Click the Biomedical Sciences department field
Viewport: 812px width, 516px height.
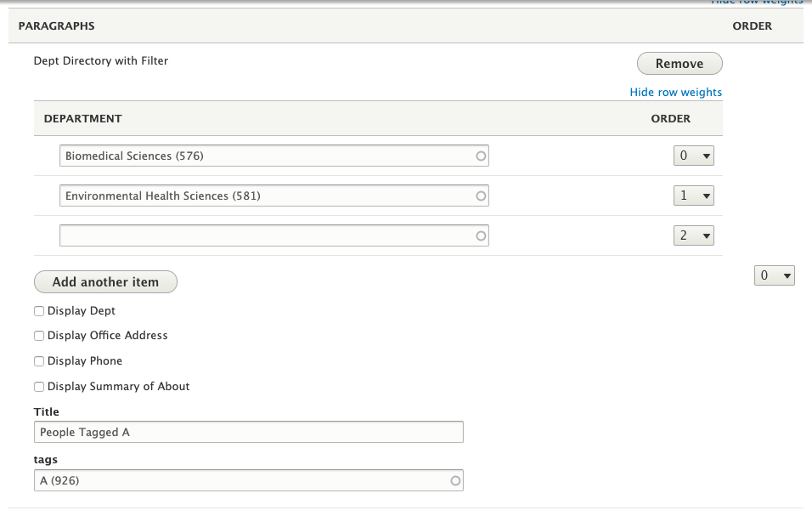[x=263, y=156]
